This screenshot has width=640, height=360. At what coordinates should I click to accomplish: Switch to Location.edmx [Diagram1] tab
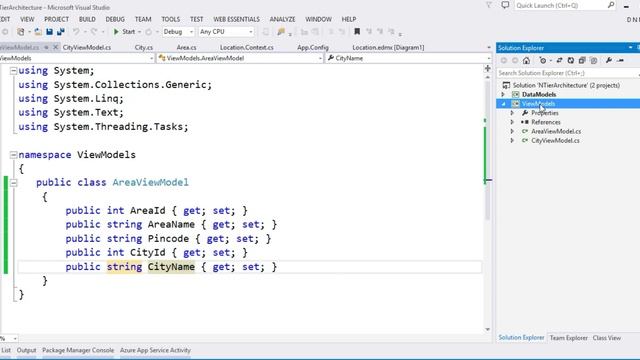[388, 47]
